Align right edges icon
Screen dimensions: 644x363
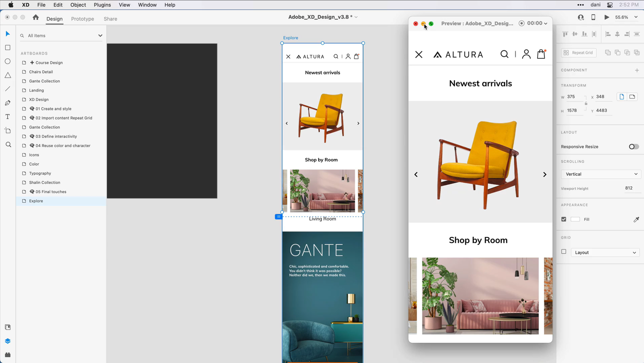[x=627, y=34]
